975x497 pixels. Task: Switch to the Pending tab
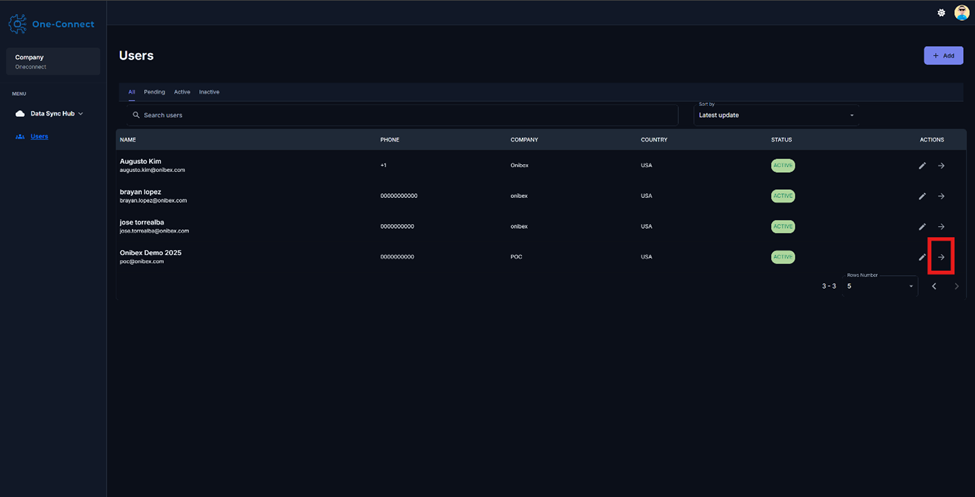154,92
